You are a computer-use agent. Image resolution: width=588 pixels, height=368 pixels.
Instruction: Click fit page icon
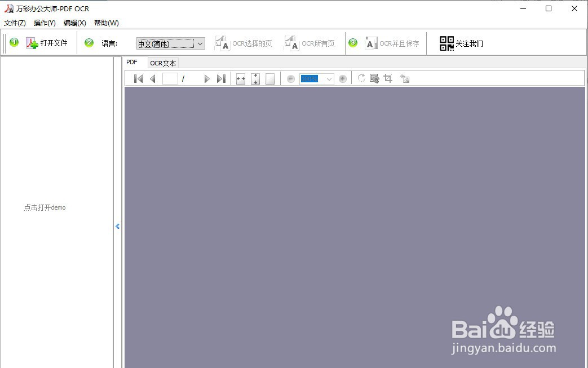270,79
